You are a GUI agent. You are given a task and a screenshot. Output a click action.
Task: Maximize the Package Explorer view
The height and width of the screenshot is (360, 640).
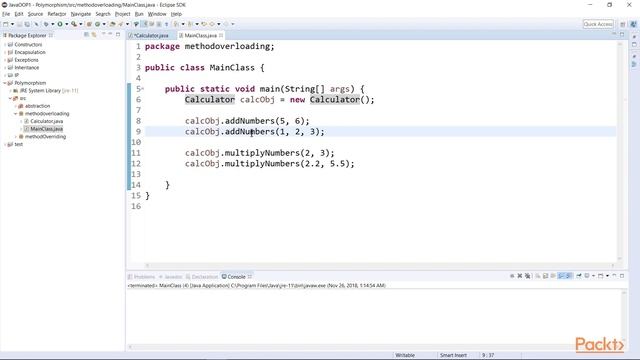tap(118, 35)
